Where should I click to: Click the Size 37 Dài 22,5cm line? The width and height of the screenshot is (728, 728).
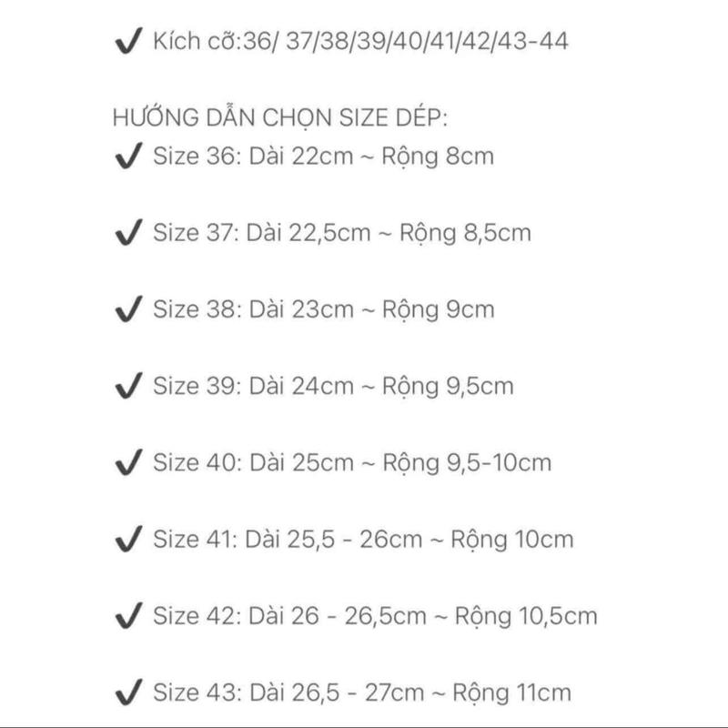coord(342,234)
